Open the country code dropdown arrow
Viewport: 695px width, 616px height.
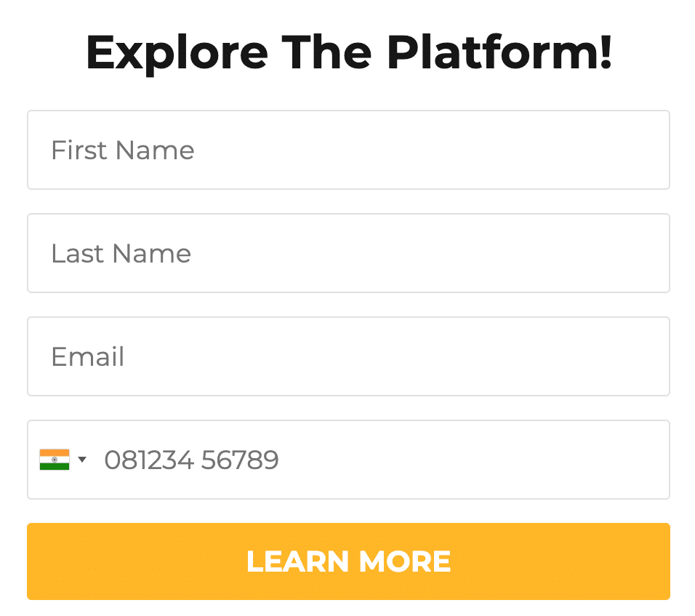click(82, 460)
